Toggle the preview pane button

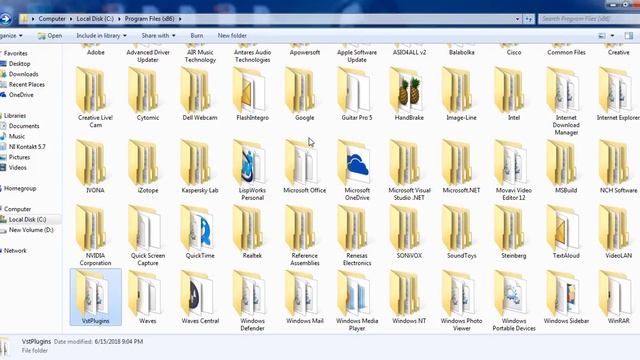coord(629,36)
